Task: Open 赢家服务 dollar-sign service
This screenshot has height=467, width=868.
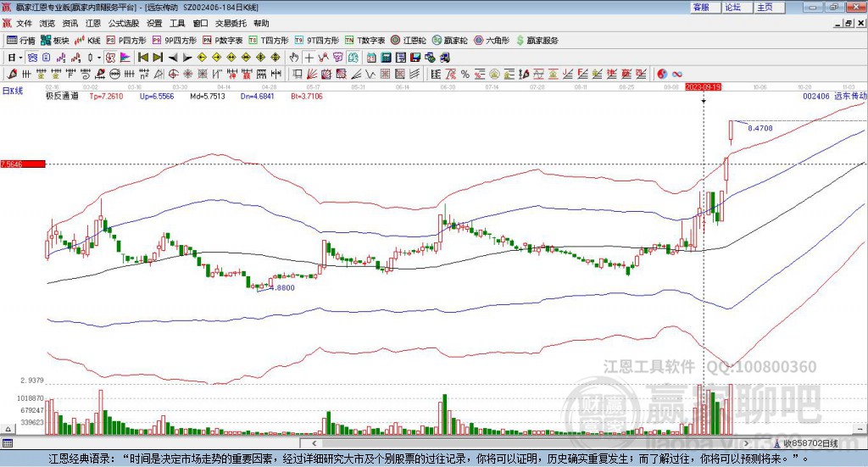Action: [x=537, y=41]
